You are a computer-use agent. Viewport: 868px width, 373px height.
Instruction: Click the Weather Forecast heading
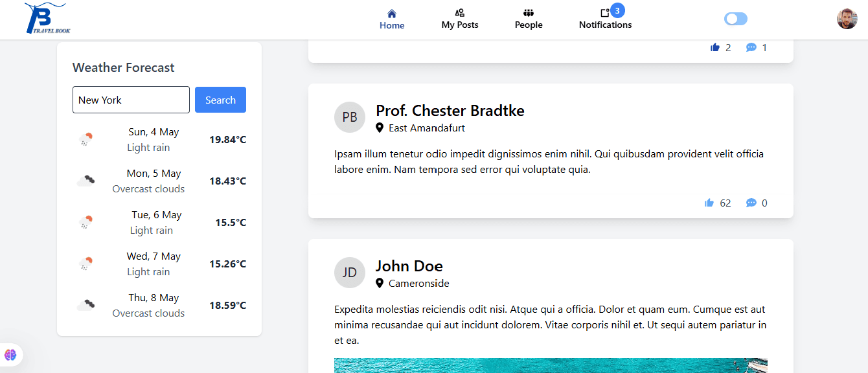click(124, 67)
